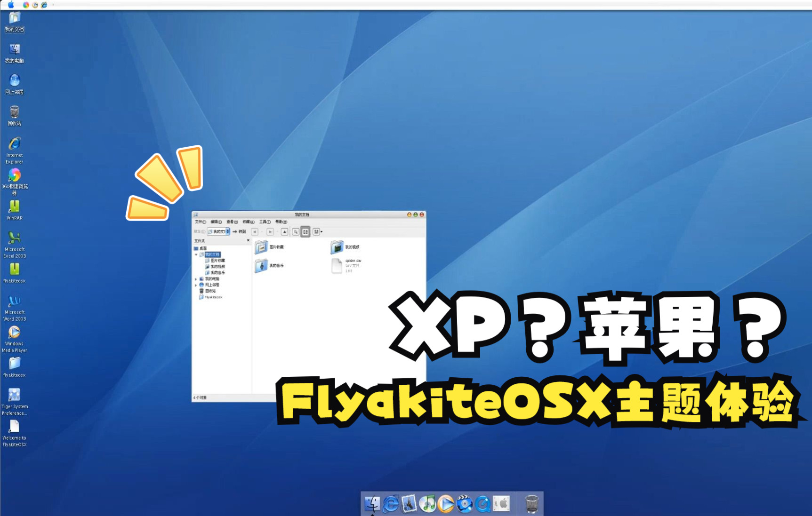The image size is (812, 516).
Task: Click the green zoom window button
Action: pyautogui.click(x=416, y=214)
